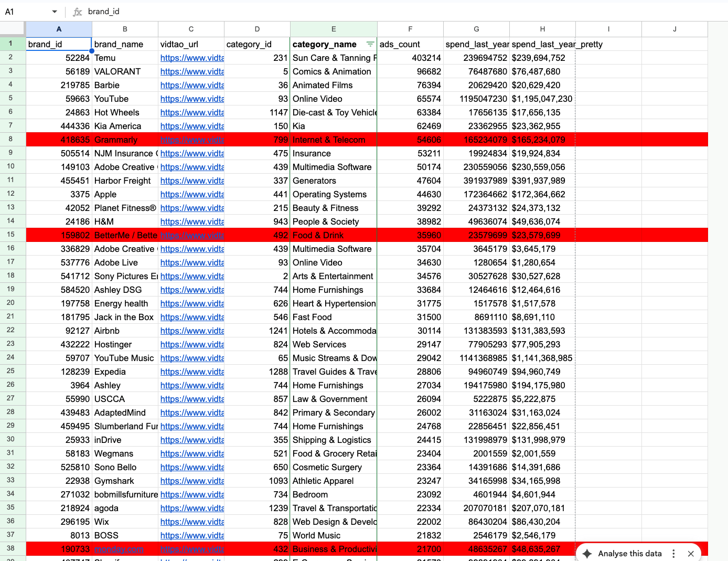Select row 38 header number
Viewport: 728px width, 561px height.
tap(13, 548)
